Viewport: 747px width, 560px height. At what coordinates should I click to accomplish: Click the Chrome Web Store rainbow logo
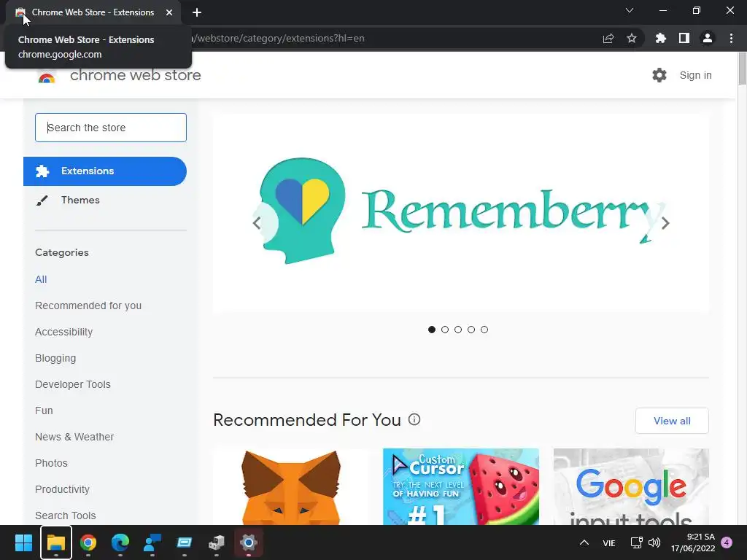pyautogui.click(x=47, y=77)
